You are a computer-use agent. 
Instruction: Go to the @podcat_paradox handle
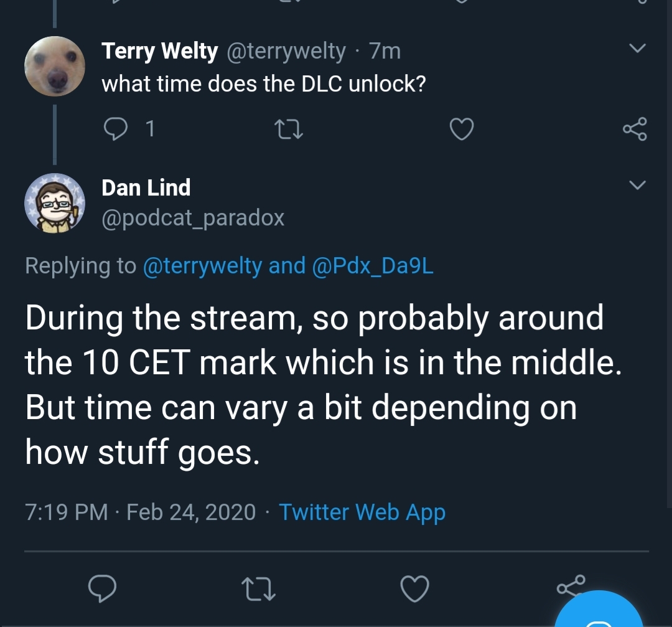(193, 217)
